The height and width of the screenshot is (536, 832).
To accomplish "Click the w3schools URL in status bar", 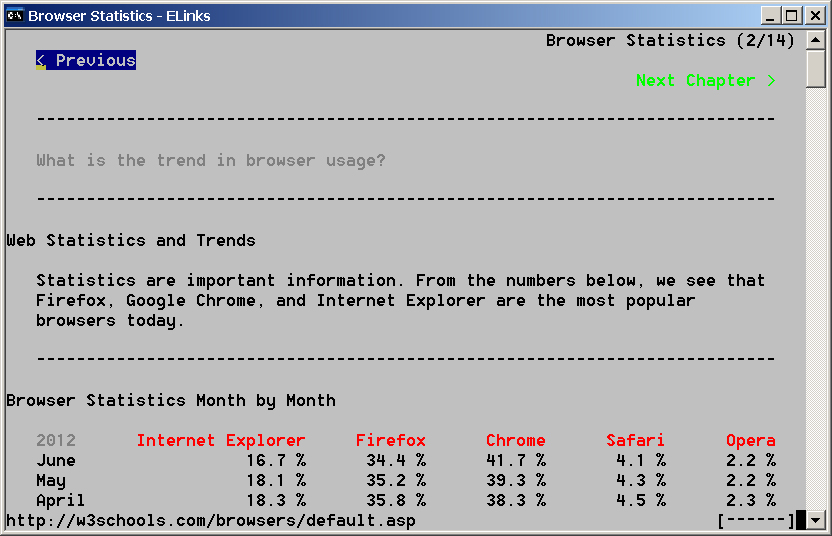I will tap(211, 520).
